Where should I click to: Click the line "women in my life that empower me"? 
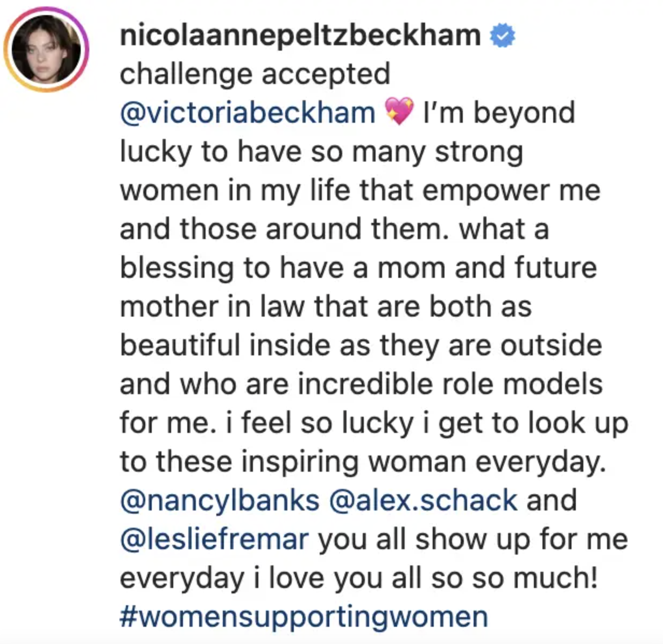360,191
